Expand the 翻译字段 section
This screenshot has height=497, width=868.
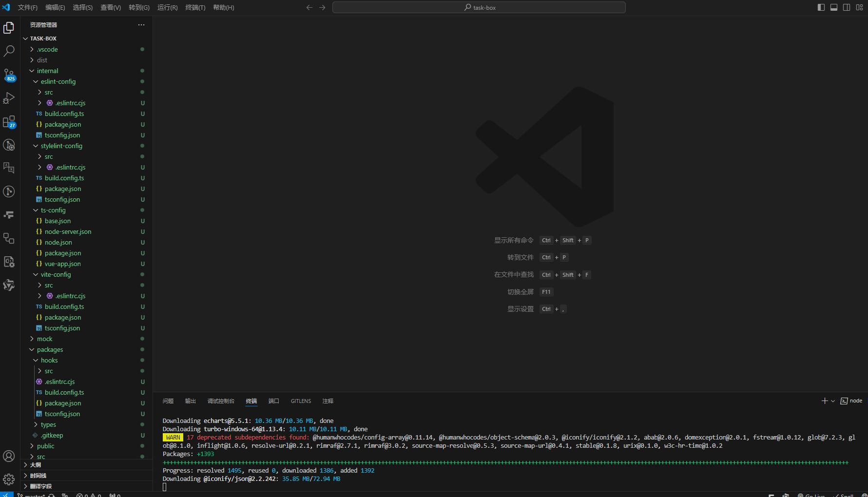[87, 486]
